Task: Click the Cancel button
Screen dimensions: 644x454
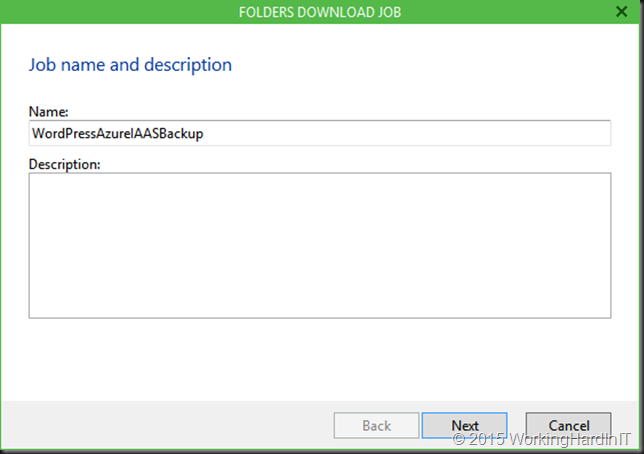Action: click(x=568, y=425)
